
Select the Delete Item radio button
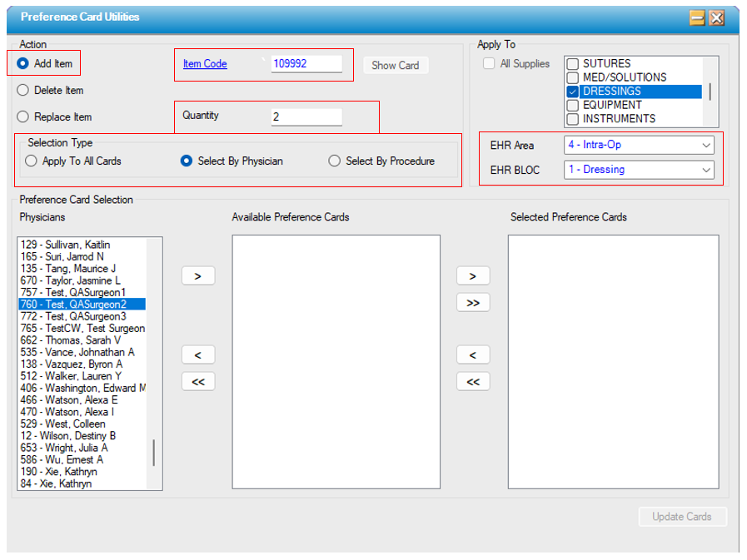23,90
